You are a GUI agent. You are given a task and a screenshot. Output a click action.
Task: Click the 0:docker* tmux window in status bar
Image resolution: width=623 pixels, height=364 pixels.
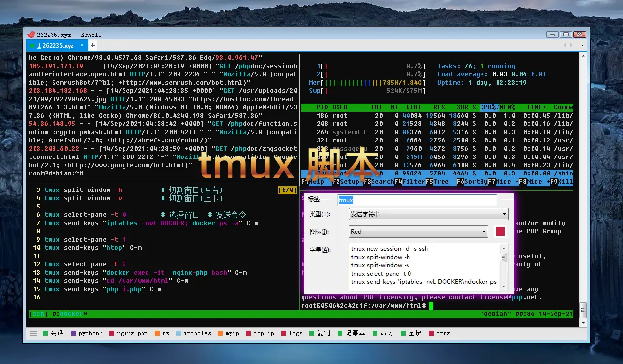point(70,314)
